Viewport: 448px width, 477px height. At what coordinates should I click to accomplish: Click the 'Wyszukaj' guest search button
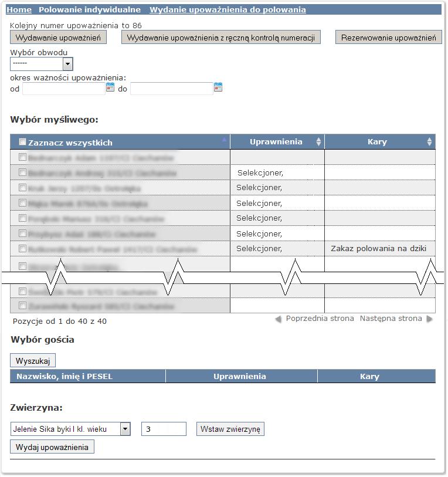(33, 361)
